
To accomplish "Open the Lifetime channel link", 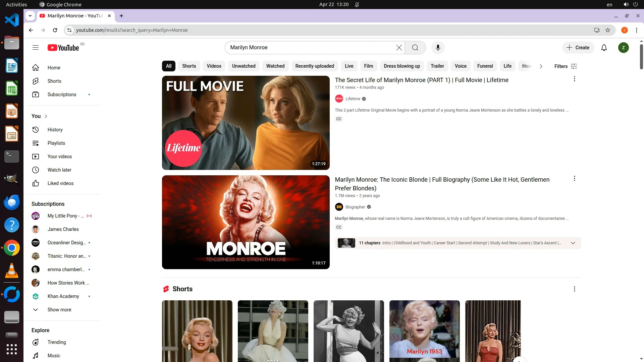I will [353, 99].
